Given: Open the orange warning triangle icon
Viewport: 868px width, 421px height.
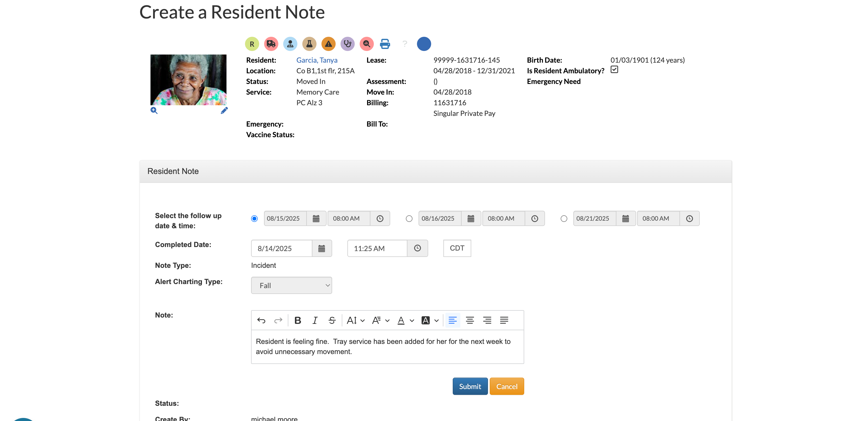Looking at the screenshot, I should [x=328, y=44].
